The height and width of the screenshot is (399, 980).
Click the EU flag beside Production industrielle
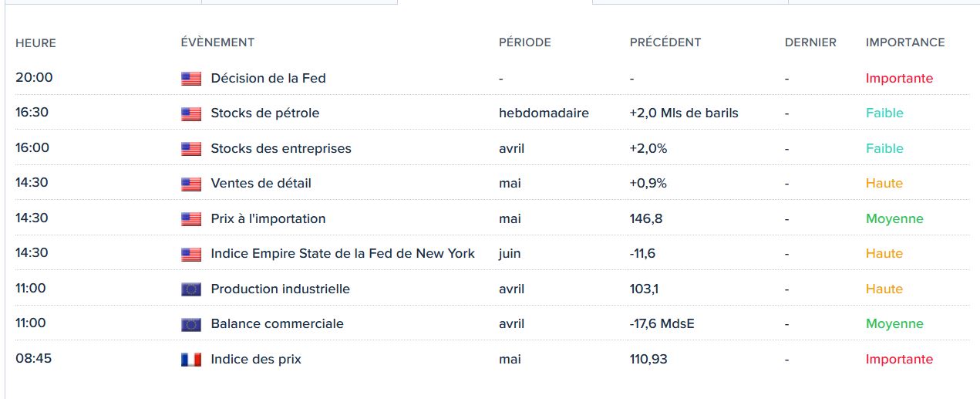click(190, 289)
